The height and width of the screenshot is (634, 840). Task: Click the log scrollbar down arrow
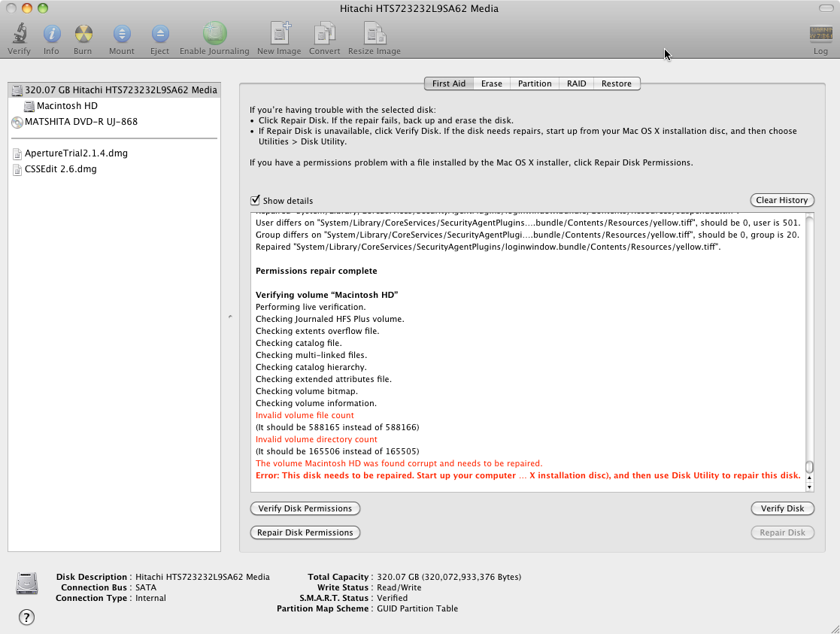[809, 487]
